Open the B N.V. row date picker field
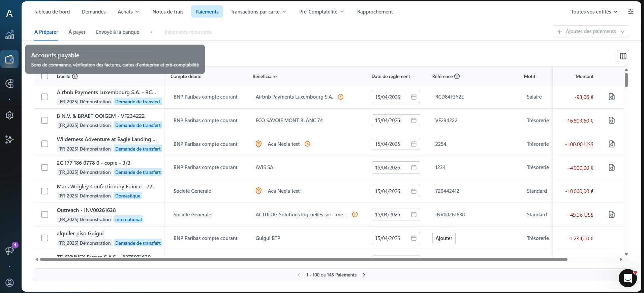Viewport: 644px width, 293px height. [x=396, y=121]
